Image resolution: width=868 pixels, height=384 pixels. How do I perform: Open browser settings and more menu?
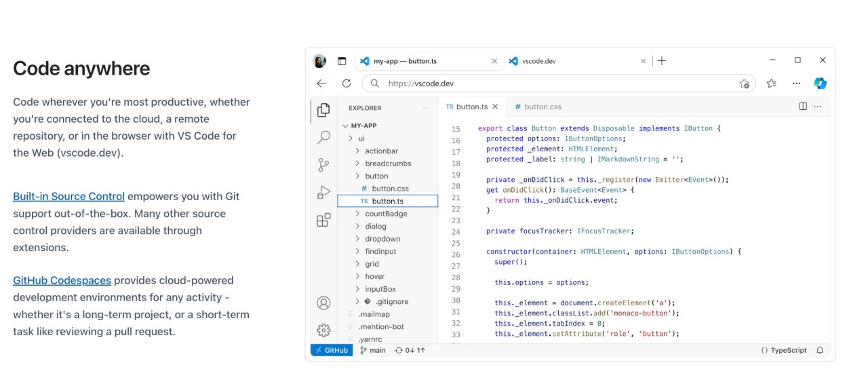795,83
